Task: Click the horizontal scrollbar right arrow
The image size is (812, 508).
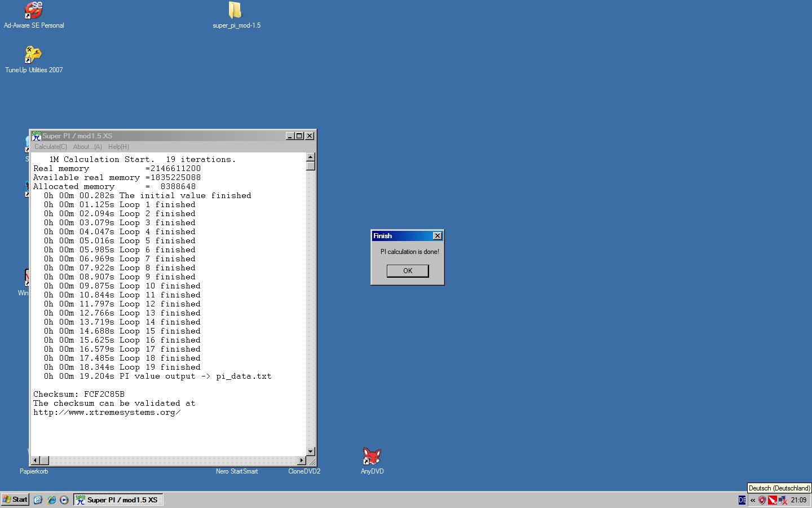Action: tap(302, 461)
